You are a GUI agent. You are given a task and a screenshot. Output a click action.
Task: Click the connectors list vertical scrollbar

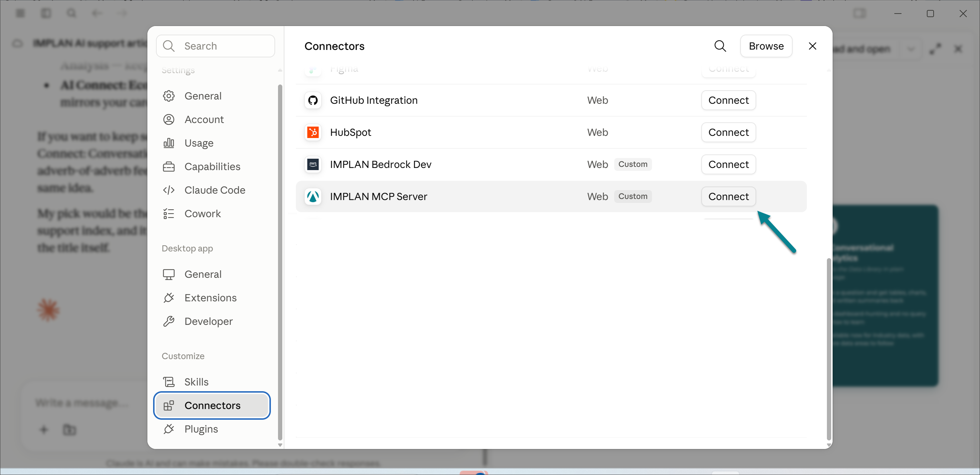pos(829,349)
